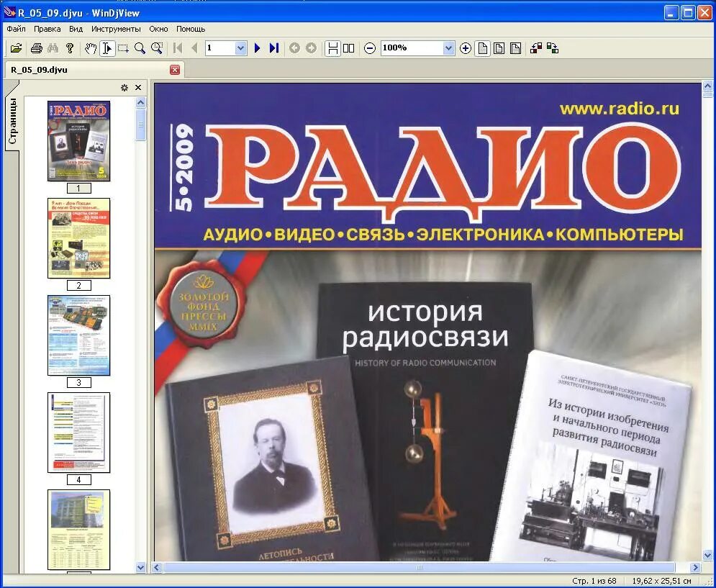716x588 pixels.
Task: Open the Вид menu
Action: (x=76, y=29)
